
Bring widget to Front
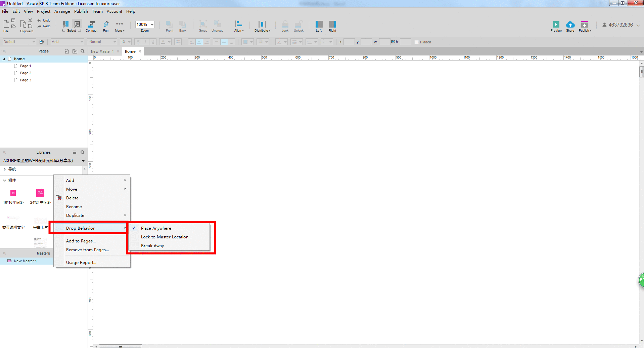[x=169, y=26]
